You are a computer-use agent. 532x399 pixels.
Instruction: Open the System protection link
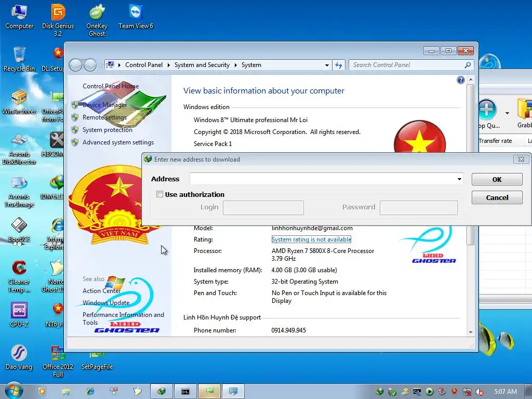click(107, 130)
